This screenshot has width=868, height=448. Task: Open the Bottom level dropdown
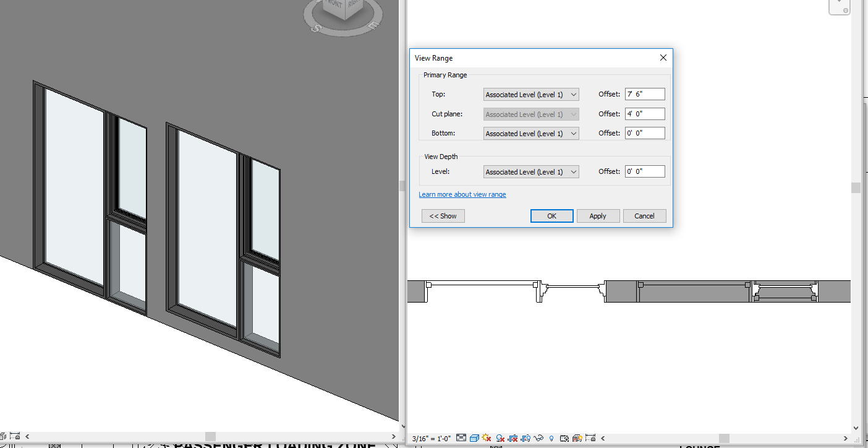(530, 132)
